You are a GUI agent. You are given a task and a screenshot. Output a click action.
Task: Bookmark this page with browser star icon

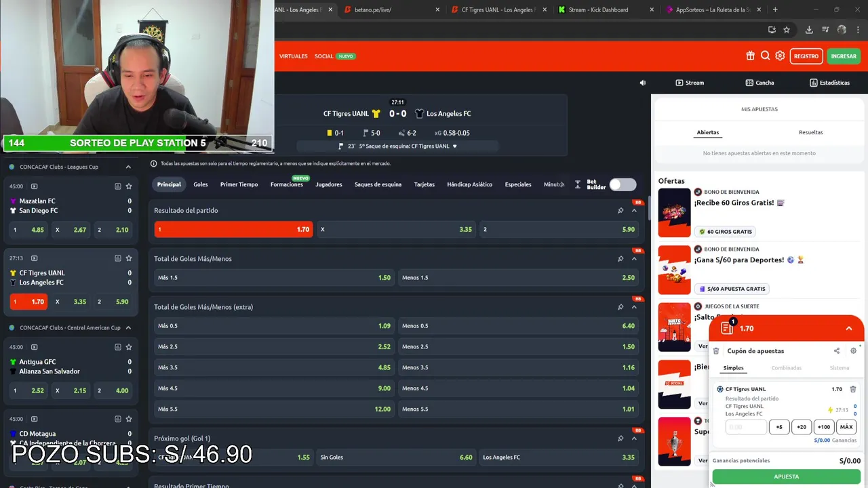(787, 30)
